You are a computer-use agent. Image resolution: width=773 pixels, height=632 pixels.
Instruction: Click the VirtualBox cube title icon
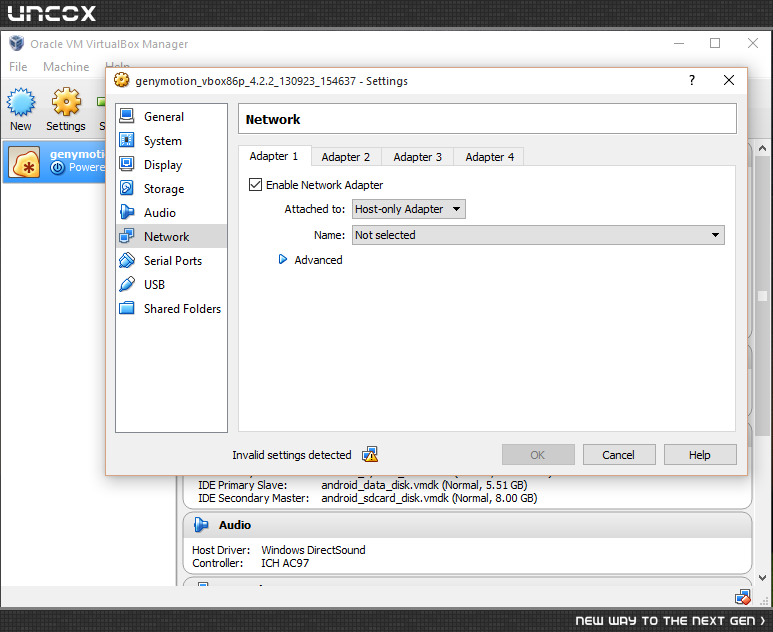coord(16,43)
